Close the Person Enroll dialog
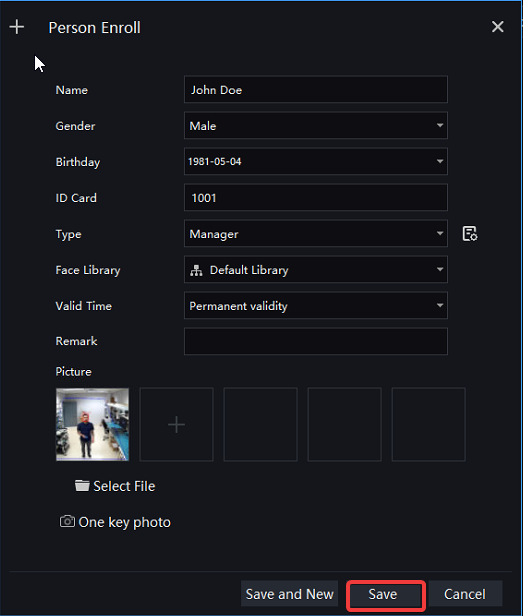Viewport: 523px width, 616px height. click(x=497, y=27)
